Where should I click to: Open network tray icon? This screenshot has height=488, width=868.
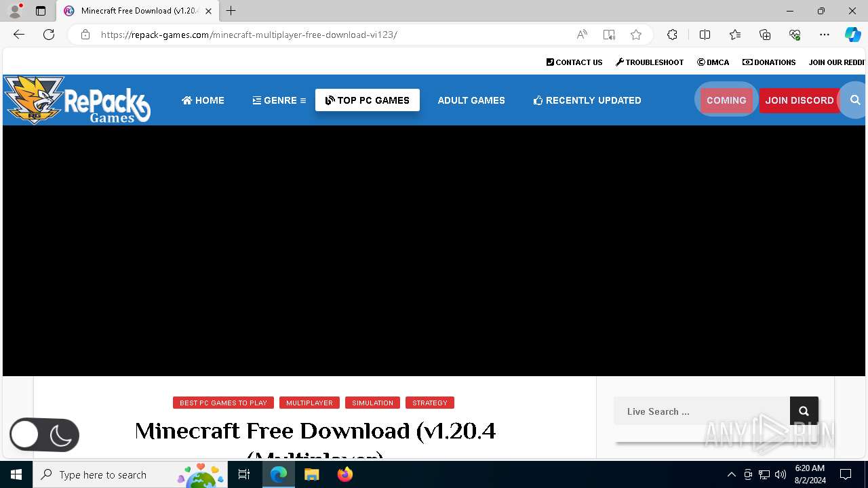point(764,474)
